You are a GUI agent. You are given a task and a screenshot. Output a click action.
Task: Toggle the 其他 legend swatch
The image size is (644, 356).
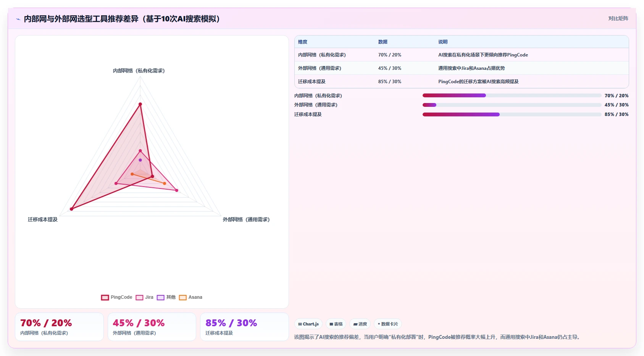(x=161, y=298)
